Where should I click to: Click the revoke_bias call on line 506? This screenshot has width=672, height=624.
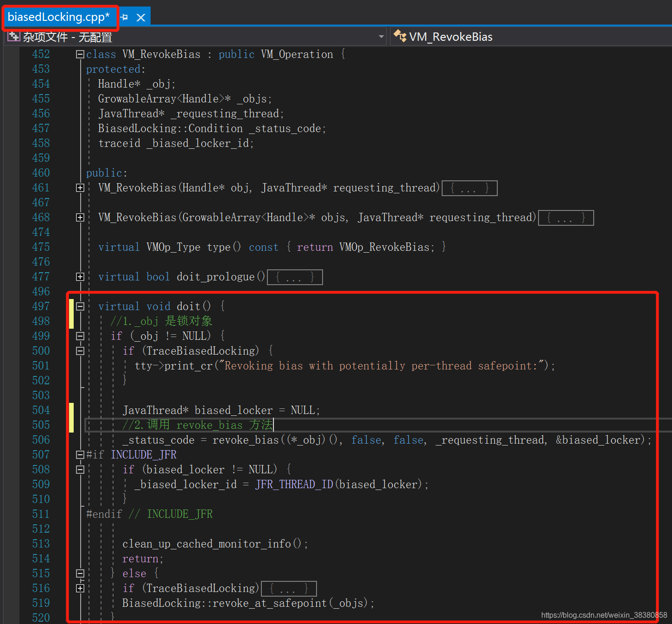point(246,440)
